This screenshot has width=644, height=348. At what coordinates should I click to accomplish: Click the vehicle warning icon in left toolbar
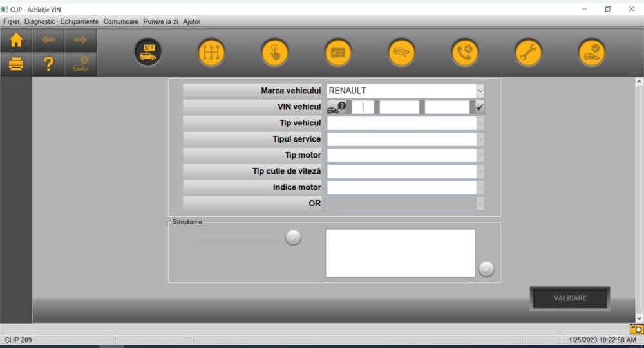(80, 64)
